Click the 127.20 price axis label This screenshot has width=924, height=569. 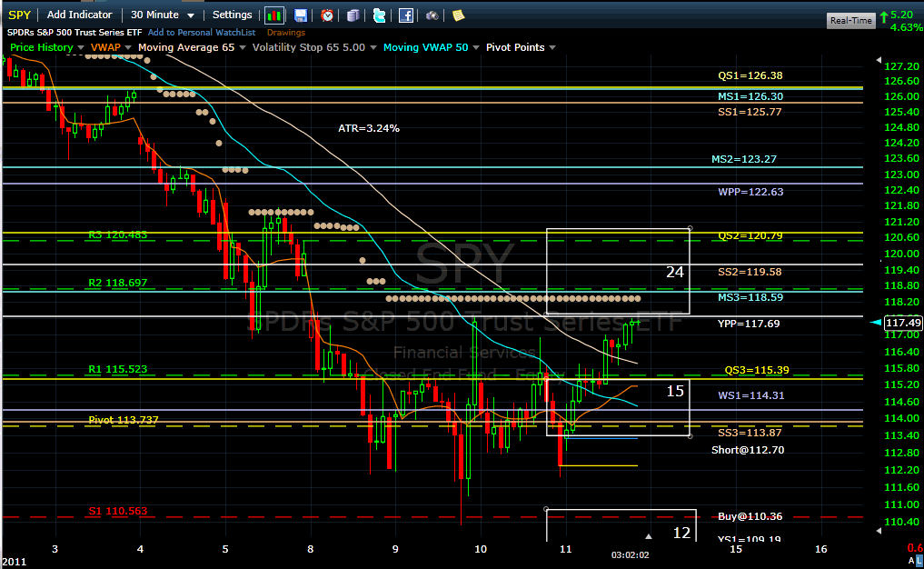tap(901, 66)
